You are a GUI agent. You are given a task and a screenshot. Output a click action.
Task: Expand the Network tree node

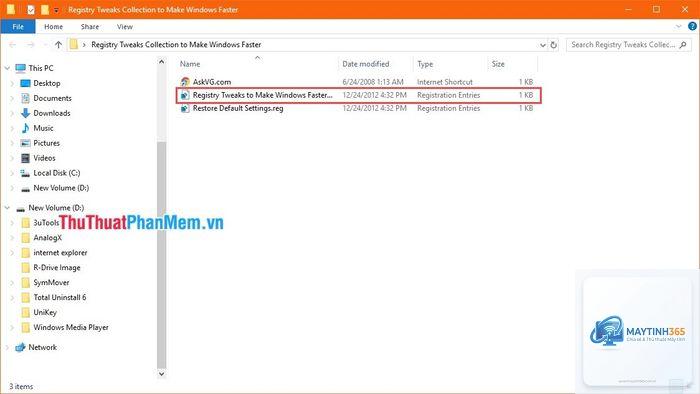pyautogui.click(x=7, y=347)
